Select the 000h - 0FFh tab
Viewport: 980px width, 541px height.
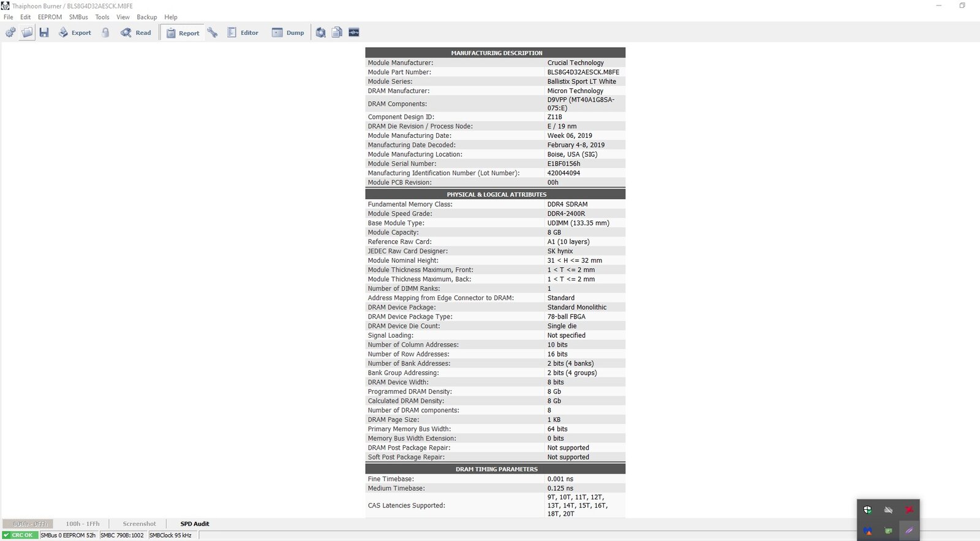click(x=28, y=524)
